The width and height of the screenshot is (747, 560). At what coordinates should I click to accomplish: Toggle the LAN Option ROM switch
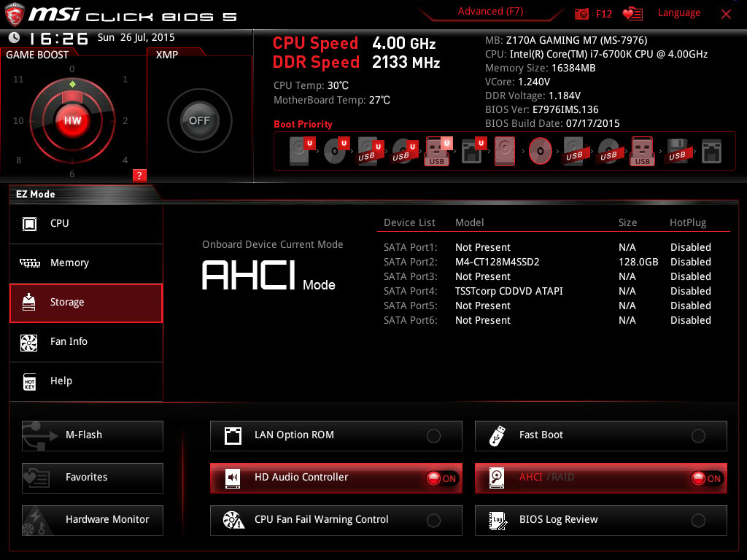pyautogui.click(x=433, y=436)
